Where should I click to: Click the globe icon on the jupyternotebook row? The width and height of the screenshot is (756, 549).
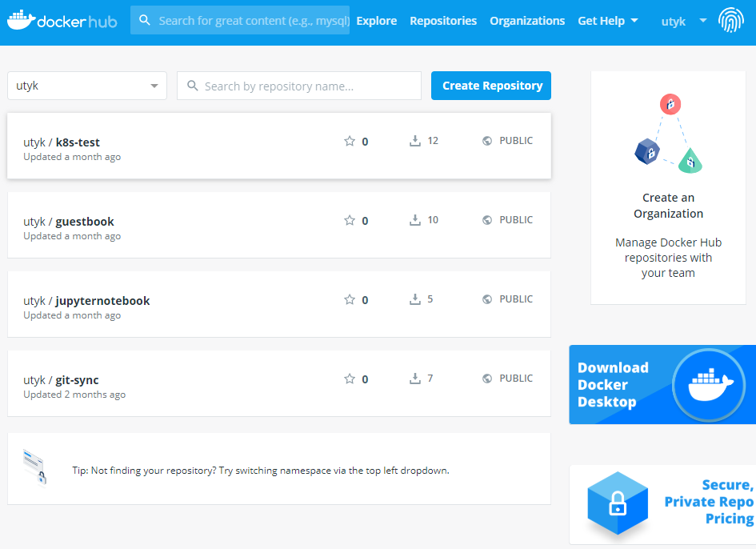click(487, 299)
